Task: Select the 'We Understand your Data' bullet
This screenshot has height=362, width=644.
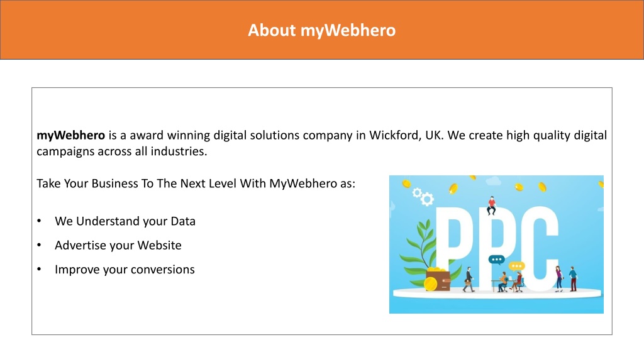Action: [125, 221]
